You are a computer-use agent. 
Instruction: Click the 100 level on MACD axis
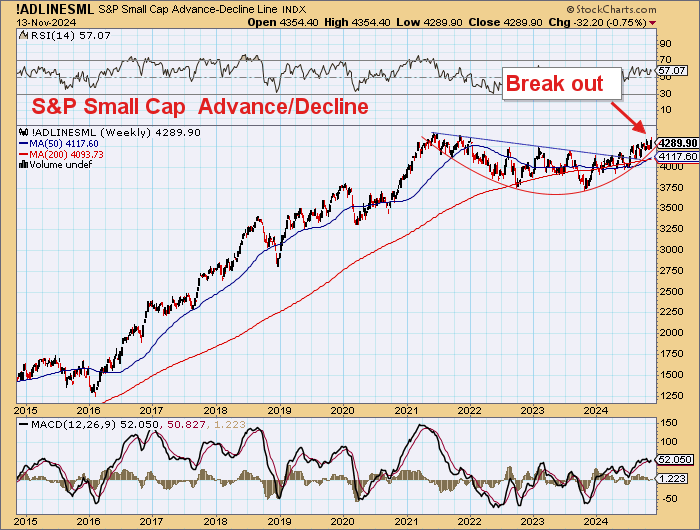point(668,442)
